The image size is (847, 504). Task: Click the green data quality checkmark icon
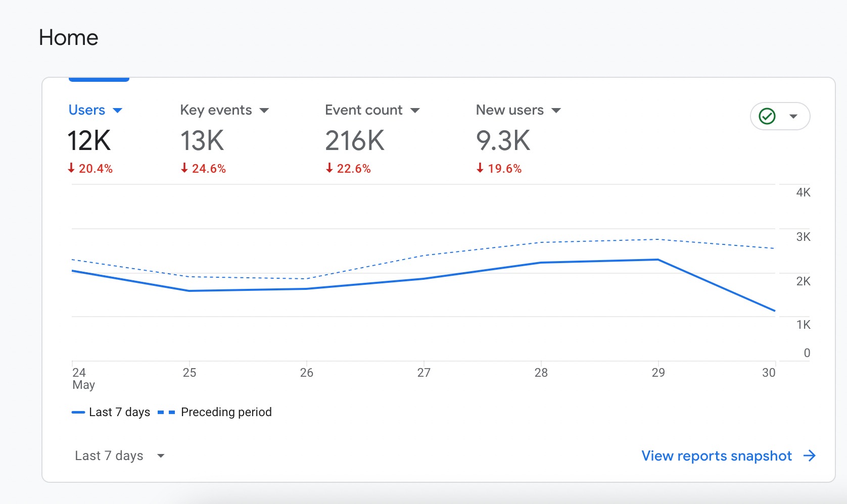pos(767,116)
